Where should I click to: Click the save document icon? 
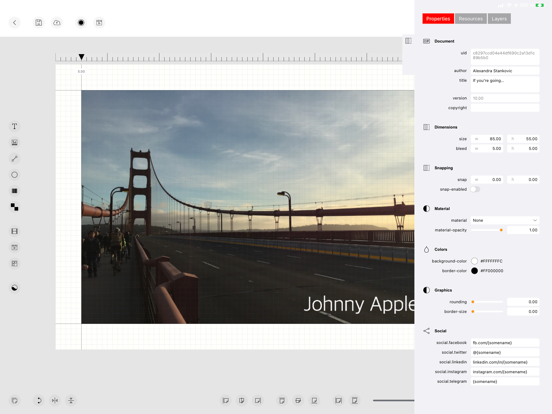(38, 23)
